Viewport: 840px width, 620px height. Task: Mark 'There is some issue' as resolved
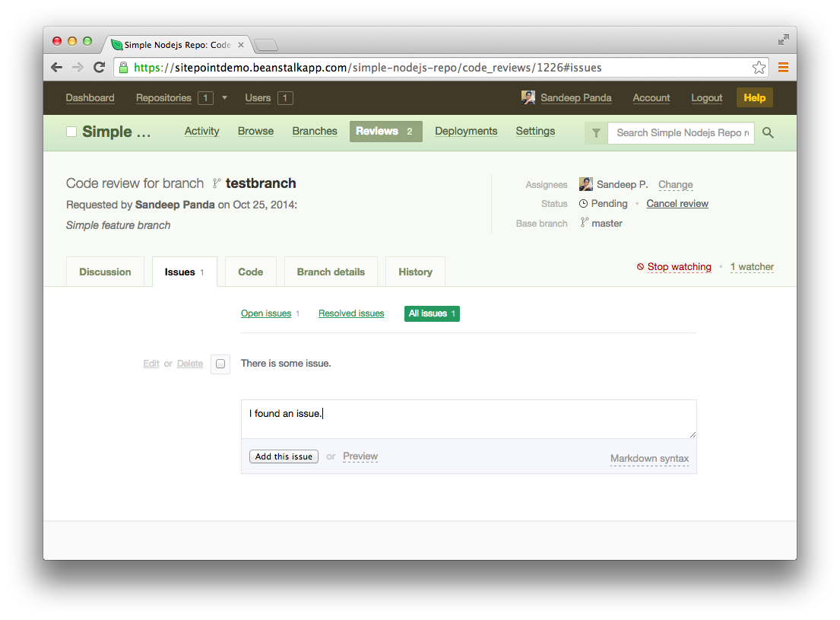[x=220, y=364]
